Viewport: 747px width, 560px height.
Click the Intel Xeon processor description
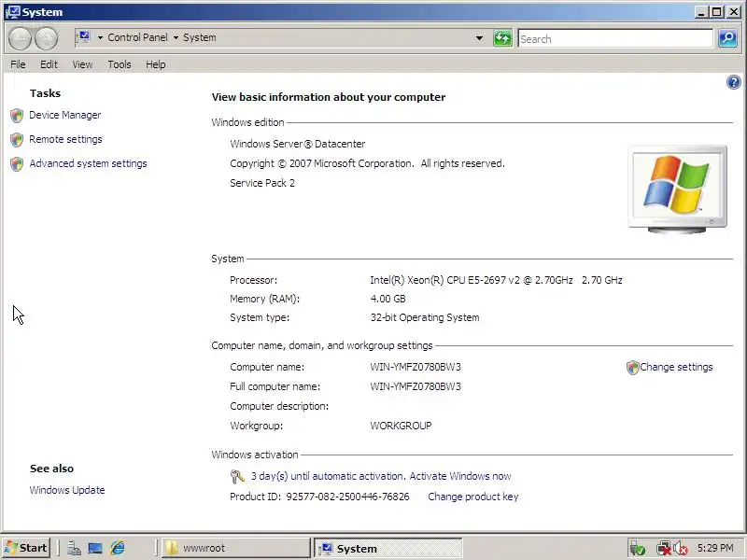[x=496, y=281]
